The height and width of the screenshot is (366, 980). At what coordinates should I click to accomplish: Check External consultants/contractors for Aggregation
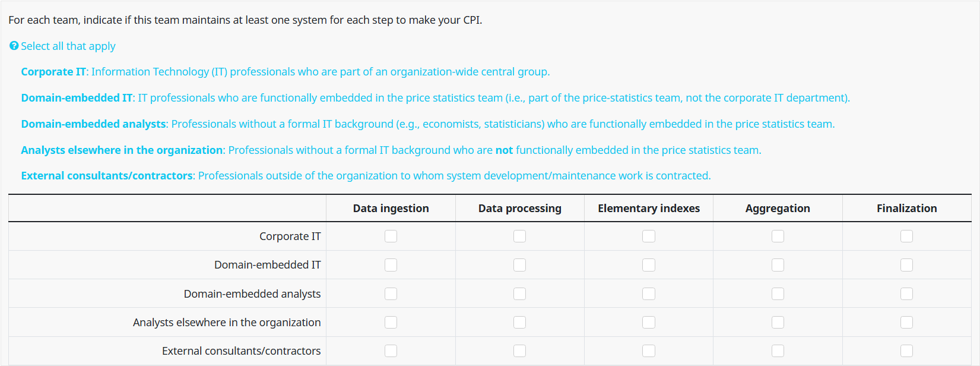778,351
